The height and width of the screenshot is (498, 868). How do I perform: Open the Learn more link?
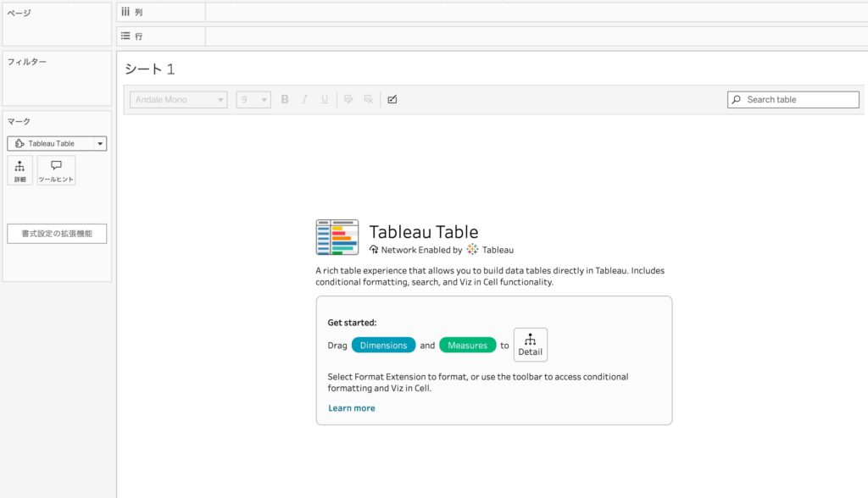click(x=351, y=408)
